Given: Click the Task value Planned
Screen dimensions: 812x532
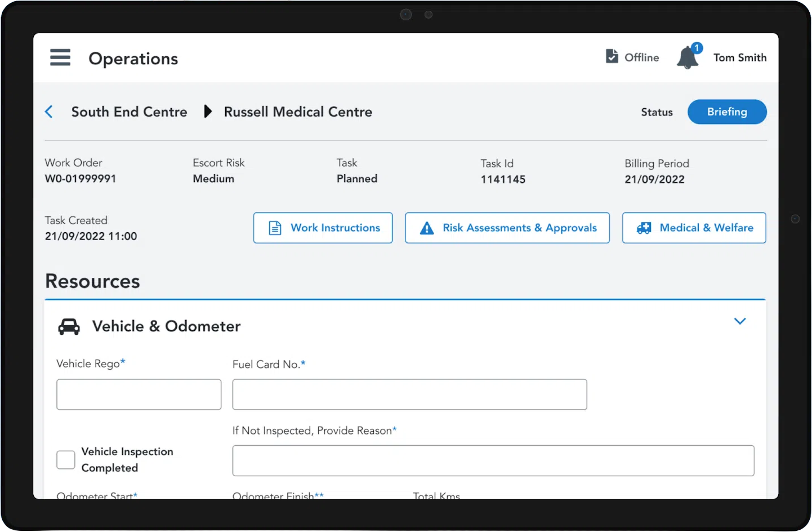Looking at the screenshot, I should click(357, 179).
